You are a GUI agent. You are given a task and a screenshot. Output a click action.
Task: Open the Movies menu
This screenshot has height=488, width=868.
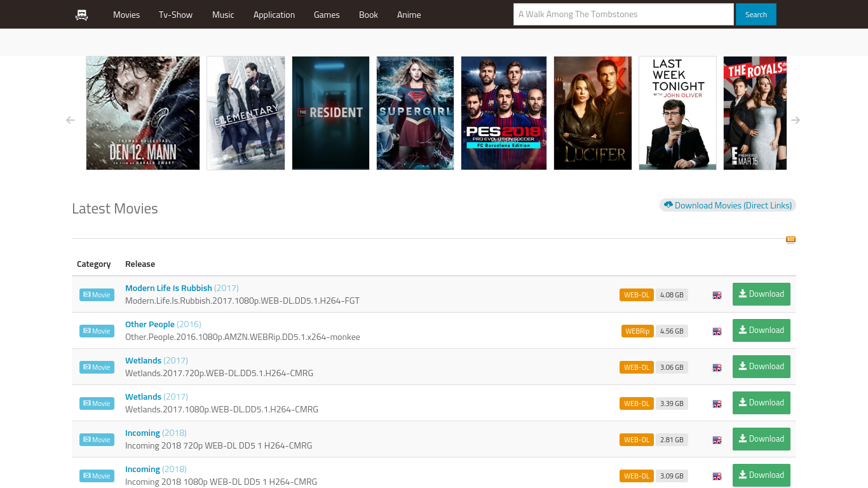pyautogui.click(x=126, y=15)
